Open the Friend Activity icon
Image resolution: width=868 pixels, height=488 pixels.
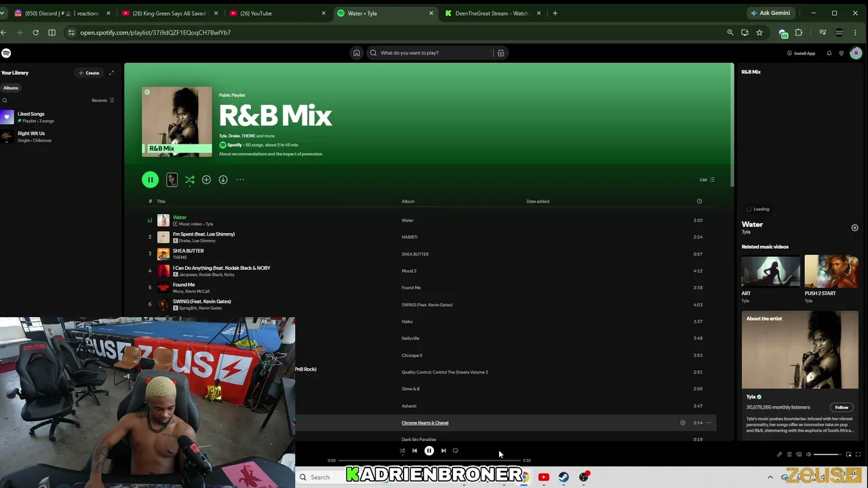pyautogui.click(x=842, y=53)
